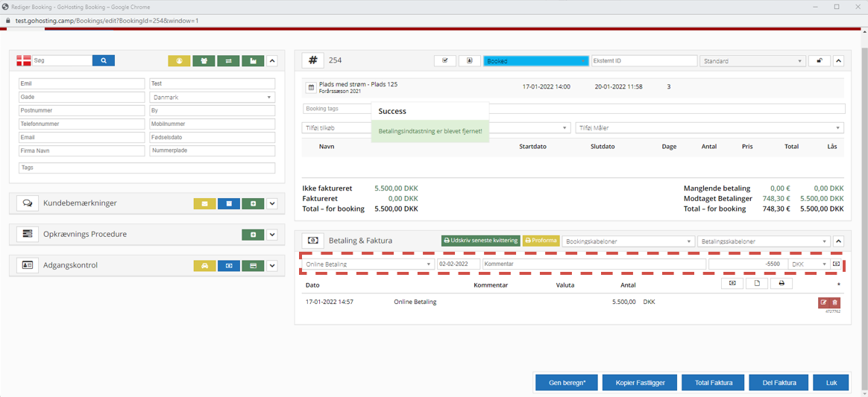This screenshot has width=868, height=397.
Task: Click the Eksternt ID input field
Action: (644, 61)
